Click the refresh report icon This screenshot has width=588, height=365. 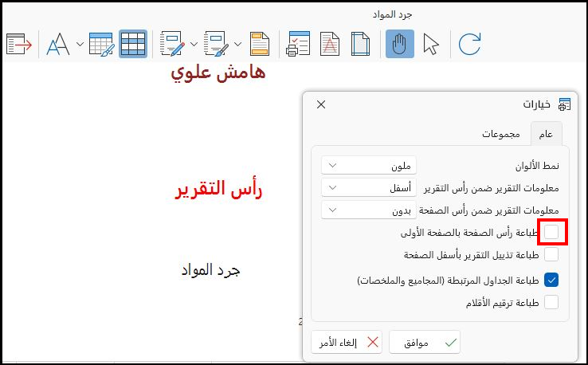point(469,44)
